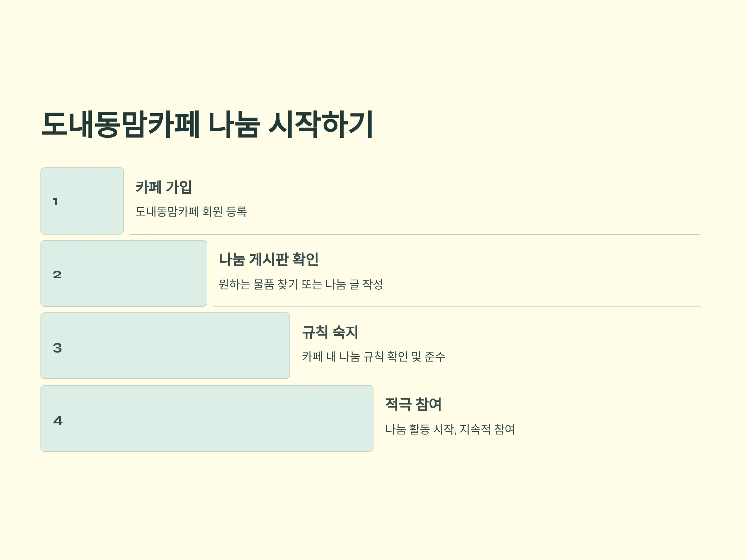This screenshot has height=560, width=747.
Task: Click the number 1 label
Action: click(x=56, y=202)
